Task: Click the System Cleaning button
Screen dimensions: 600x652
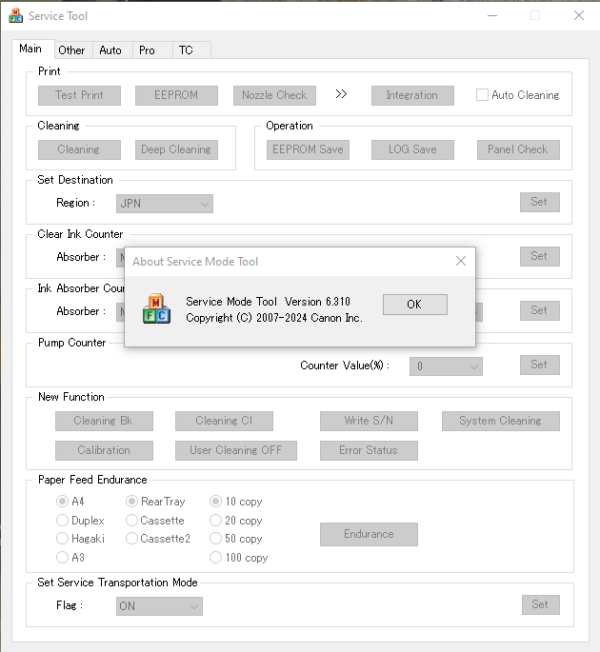Action: pyautogui.click(x=501, y=421)
